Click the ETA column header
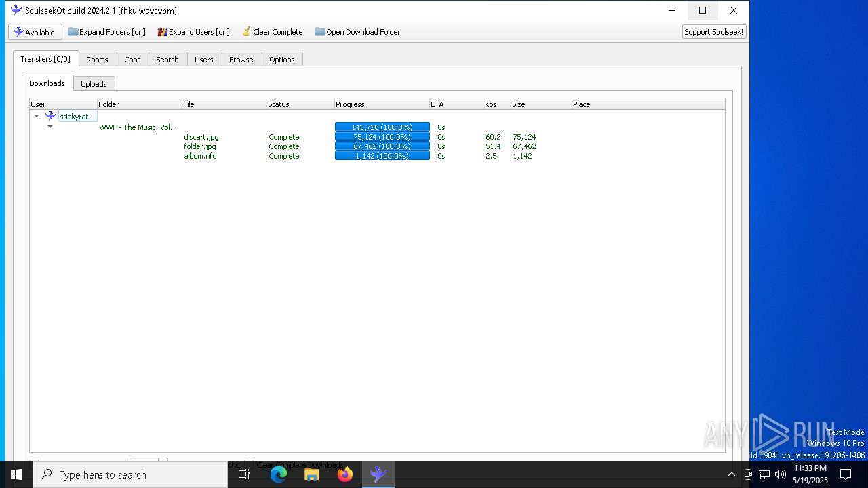This screenshot has height=488, width=868. [x=456, y=104]
